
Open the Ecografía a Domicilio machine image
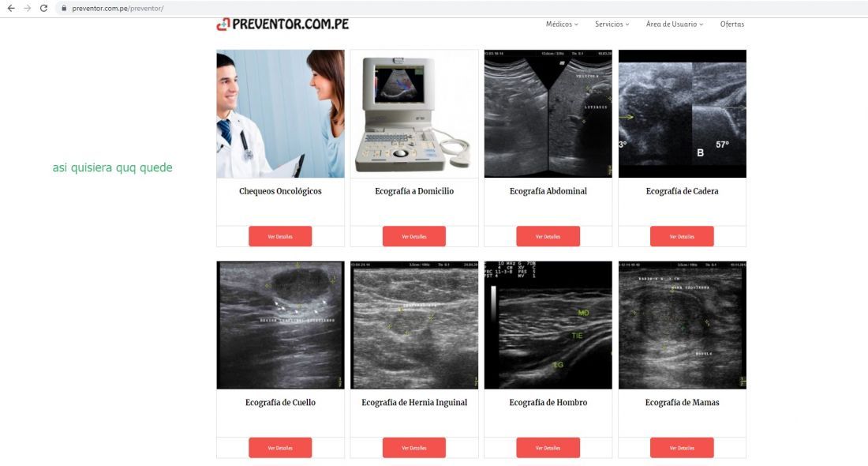coord(414,114)
